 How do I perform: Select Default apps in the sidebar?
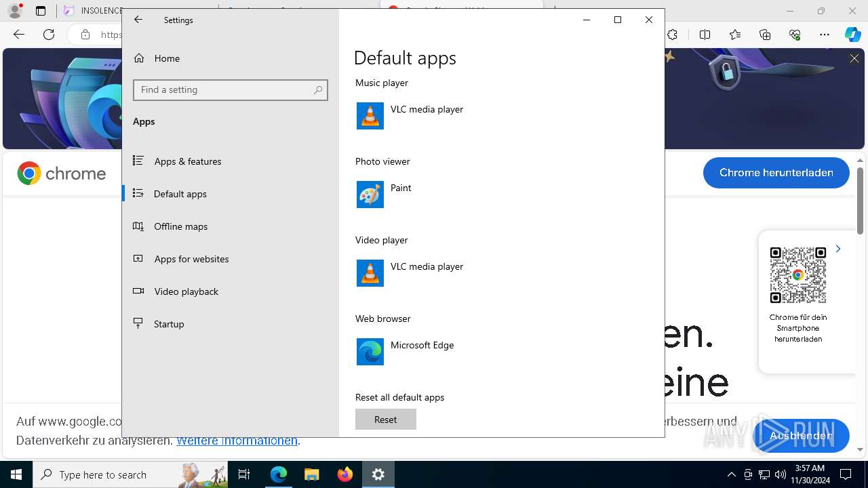231,194
